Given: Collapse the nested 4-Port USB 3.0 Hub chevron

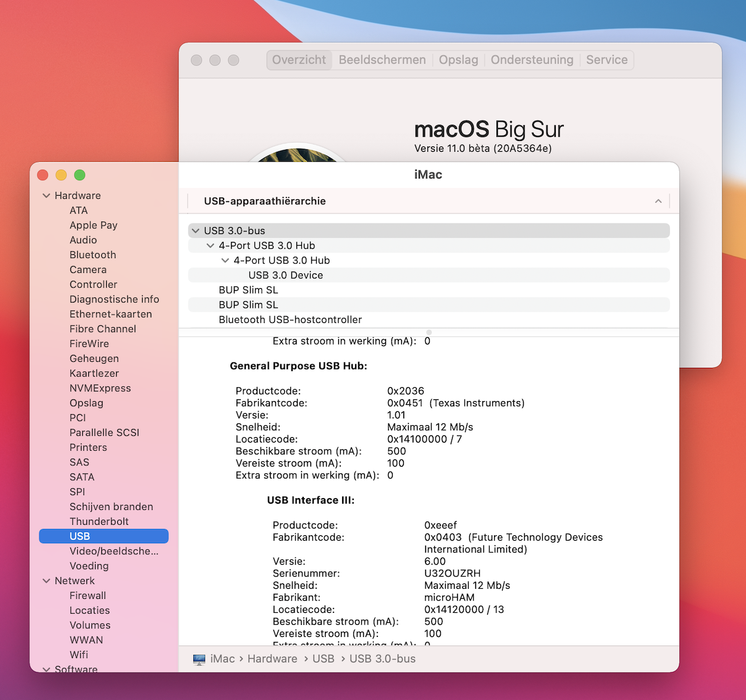Looking at the screenshot, I should point(225,260).
